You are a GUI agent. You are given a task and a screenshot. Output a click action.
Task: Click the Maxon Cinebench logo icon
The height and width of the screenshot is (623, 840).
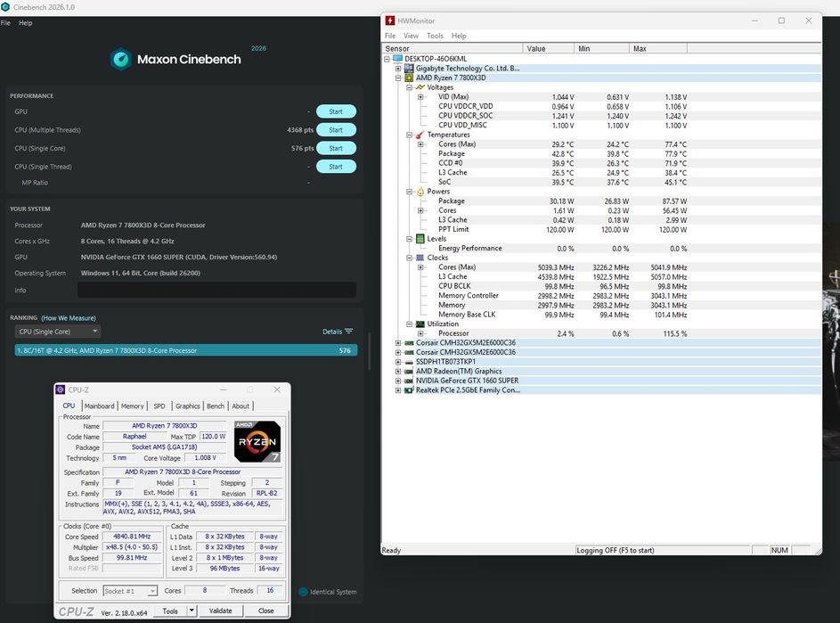click(x=121, y=60)
